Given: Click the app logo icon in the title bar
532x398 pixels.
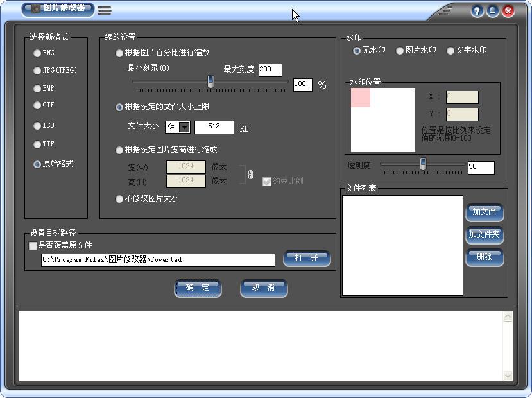Looking at the screenshot, I should (35, 9).
